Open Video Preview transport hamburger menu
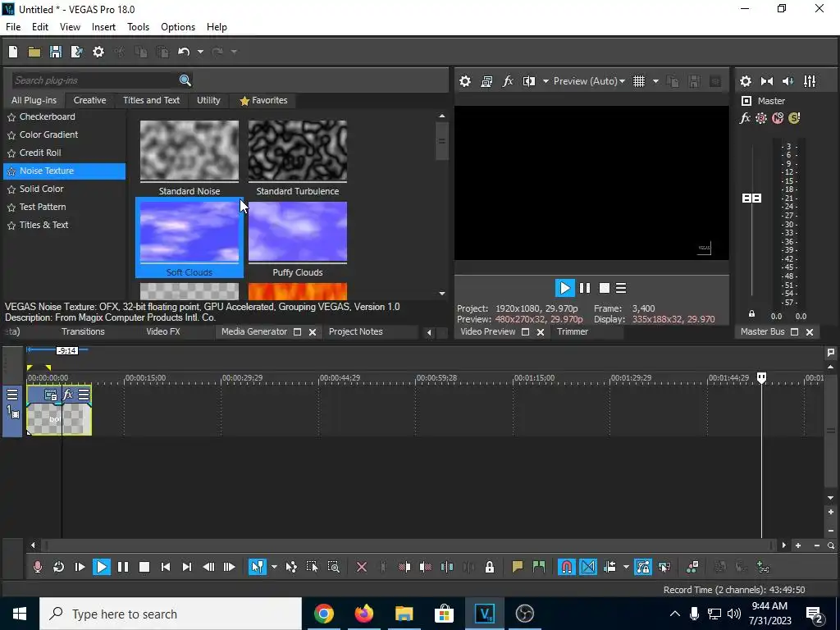Screen dimensions: 840x630 621,288
